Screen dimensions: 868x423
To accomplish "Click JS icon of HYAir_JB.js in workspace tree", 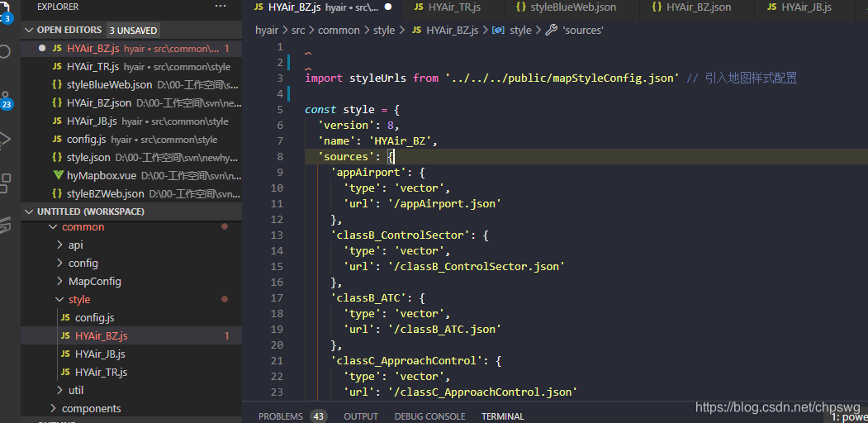I will click(65, 354).
